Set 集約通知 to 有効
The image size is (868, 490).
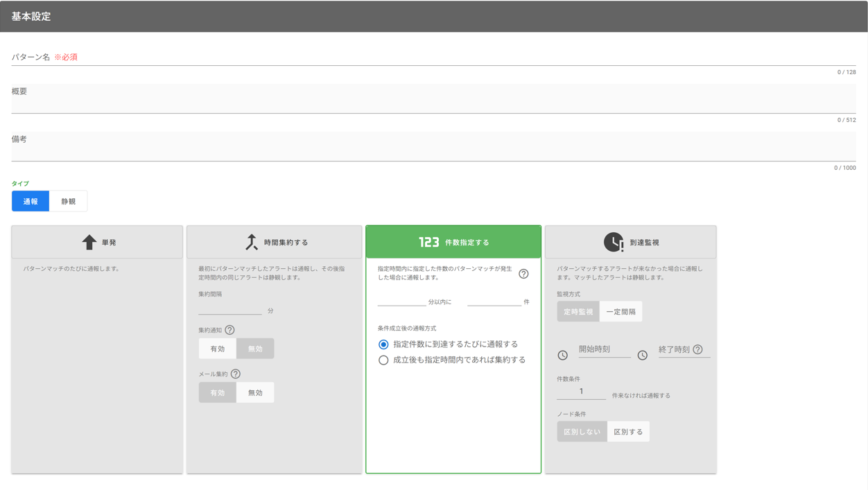pos(218,349)
